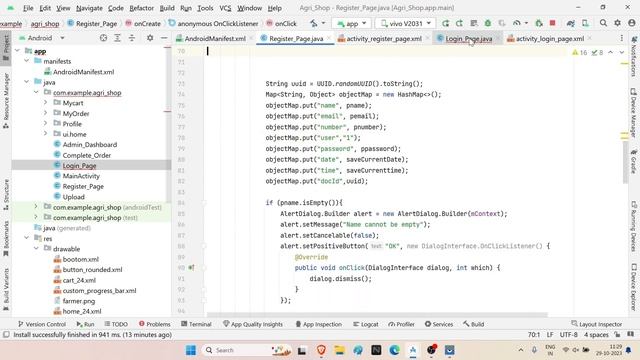Click the Android Studio taskbar icon

click(x=413, y=350)
